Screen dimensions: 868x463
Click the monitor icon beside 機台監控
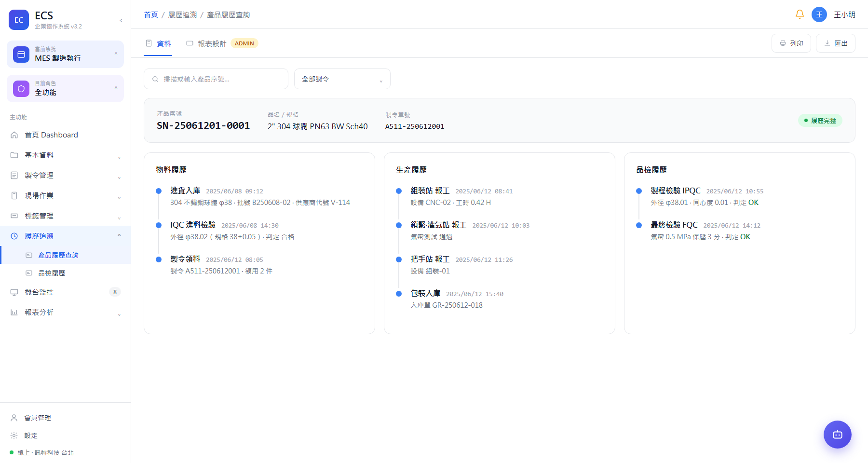click(14, 292)
